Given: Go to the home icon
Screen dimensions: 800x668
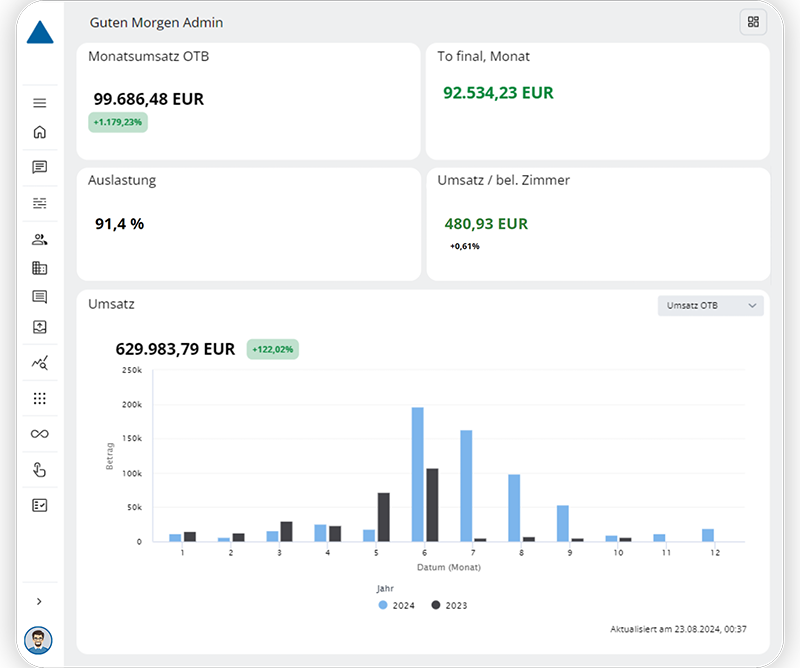Looking at the screenshot, I should tap(40, 132).
